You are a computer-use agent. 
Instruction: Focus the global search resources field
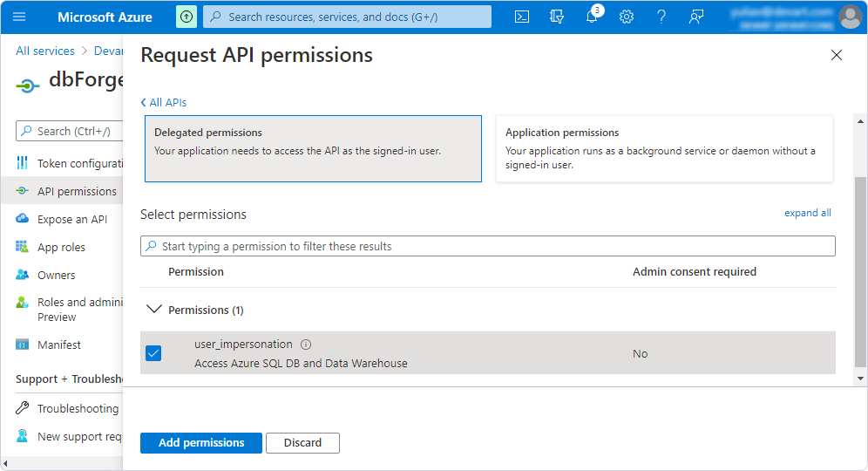tap(347, 17)
